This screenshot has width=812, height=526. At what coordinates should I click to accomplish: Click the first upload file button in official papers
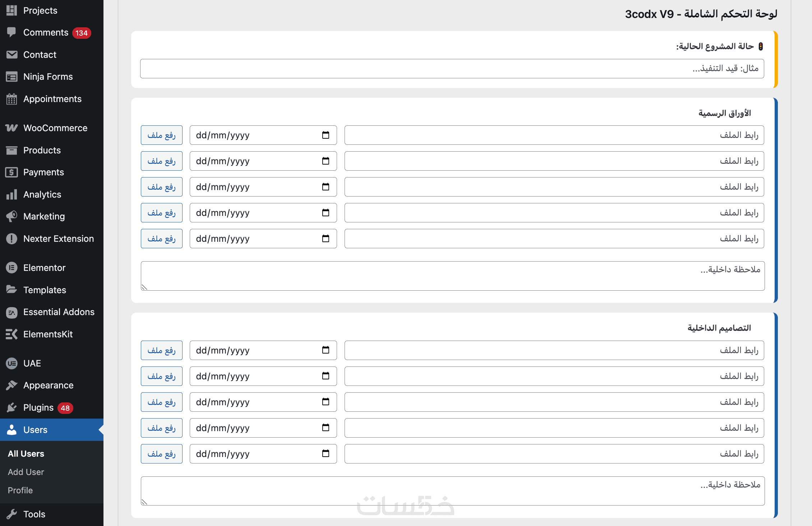tap(162, 135)
